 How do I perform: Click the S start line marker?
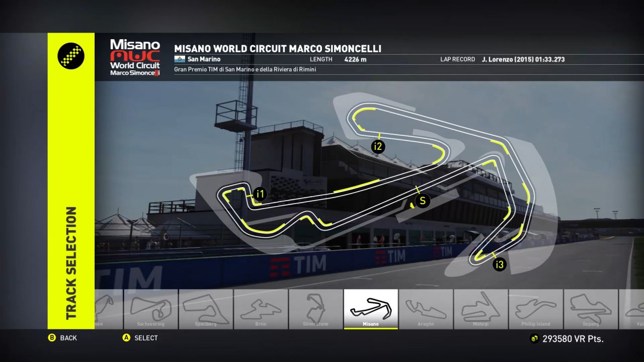coord(422,201)
